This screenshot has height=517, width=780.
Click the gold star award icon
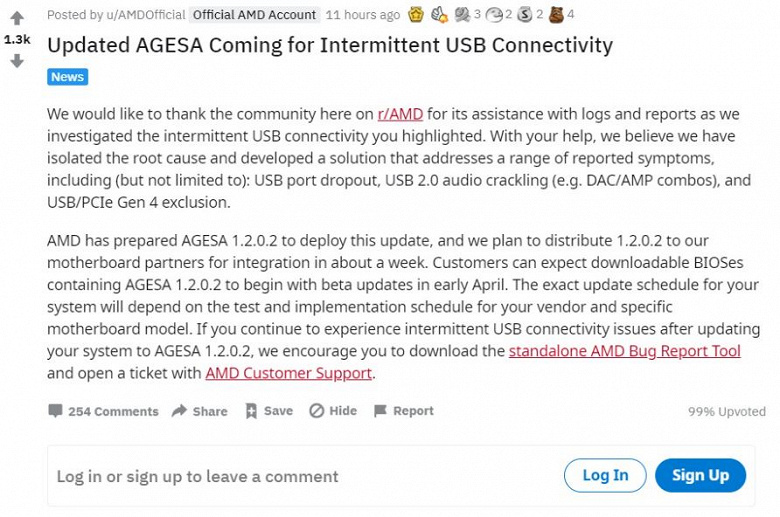[x=416, y=14]
